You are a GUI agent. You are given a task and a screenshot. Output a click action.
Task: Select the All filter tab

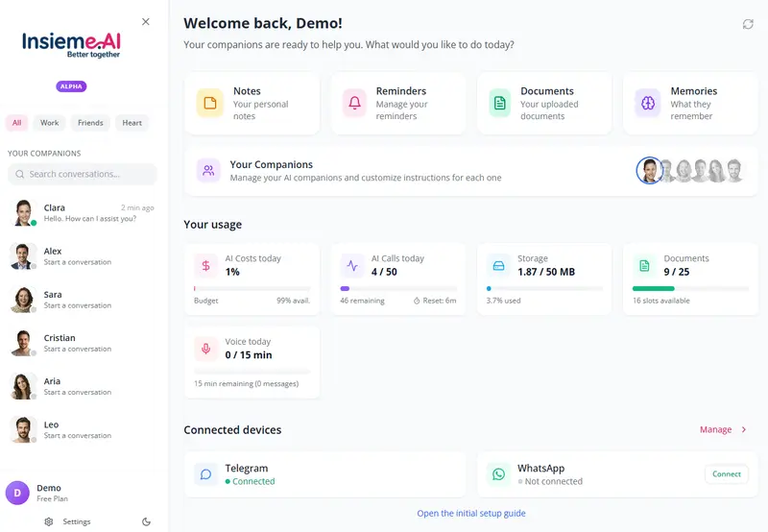click(16, 123)
